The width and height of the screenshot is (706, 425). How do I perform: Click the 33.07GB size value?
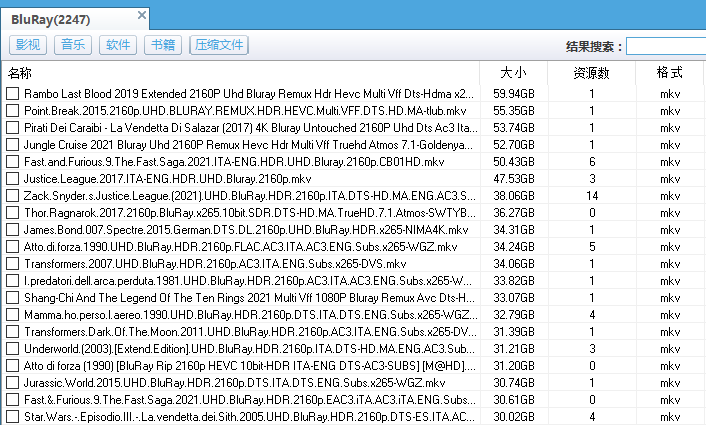point(514,298)
